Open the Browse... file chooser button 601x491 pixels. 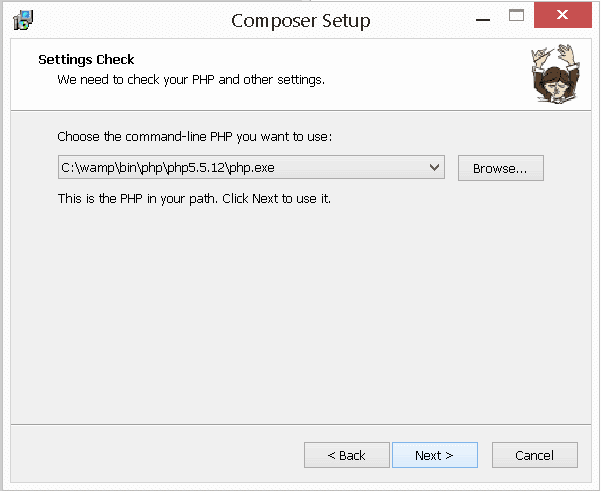tap(501, 168)
